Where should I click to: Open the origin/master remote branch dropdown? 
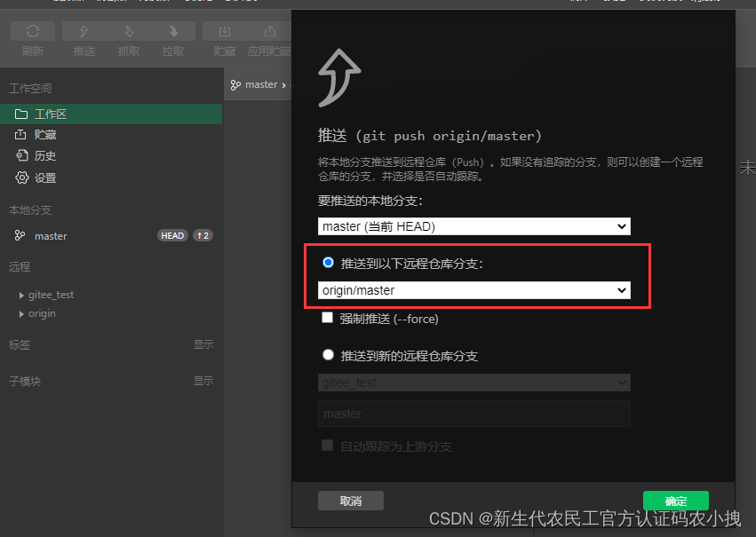pyautogui.click(x=474, y=290)
